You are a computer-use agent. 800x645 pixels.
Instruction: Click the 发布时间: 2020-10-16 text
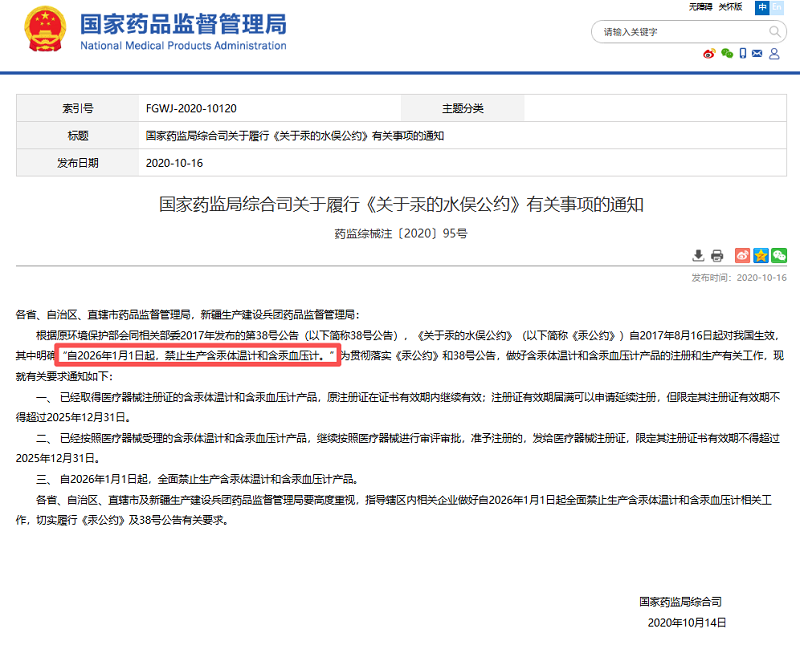pos(739,278)
